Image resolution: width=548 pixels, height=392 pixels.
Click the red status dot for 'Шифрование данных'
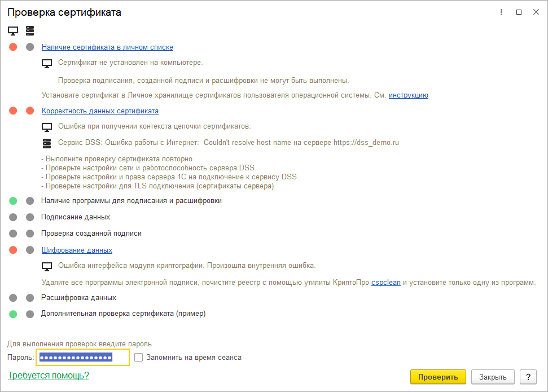click(x=13, y=250)
